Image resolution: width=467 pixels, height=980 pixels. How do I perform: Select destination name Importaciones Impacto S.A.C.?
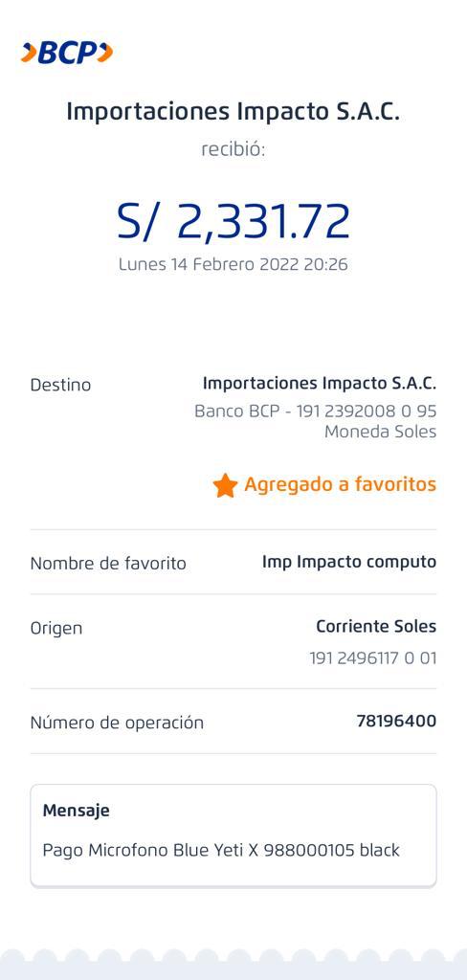point(320,383)
